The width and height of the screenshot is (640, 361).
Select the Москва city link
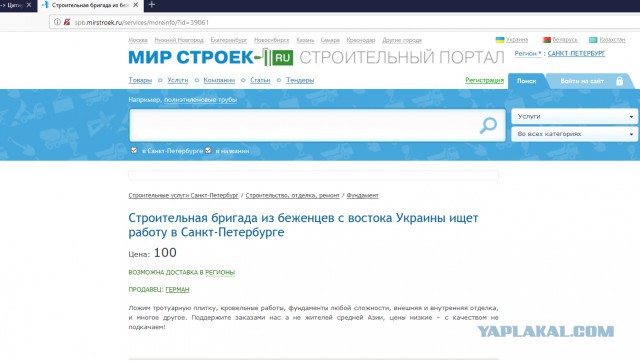tap(138, 40)
